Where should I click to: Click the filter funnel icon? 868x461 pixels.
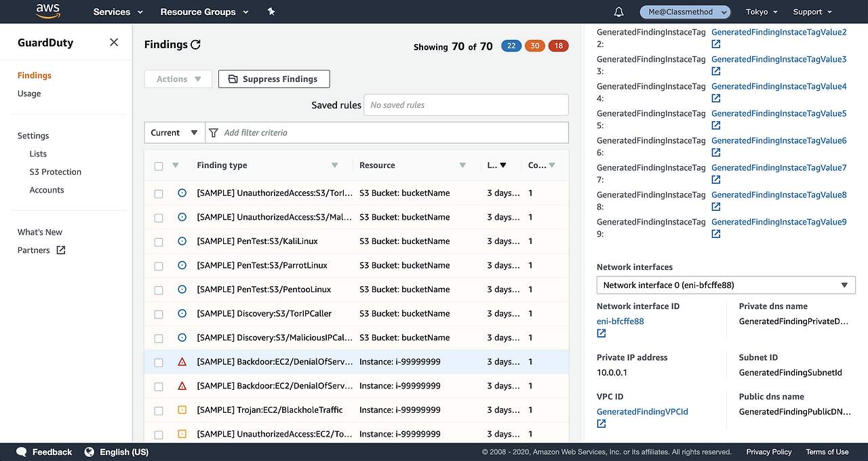click(x=214, y=133)
